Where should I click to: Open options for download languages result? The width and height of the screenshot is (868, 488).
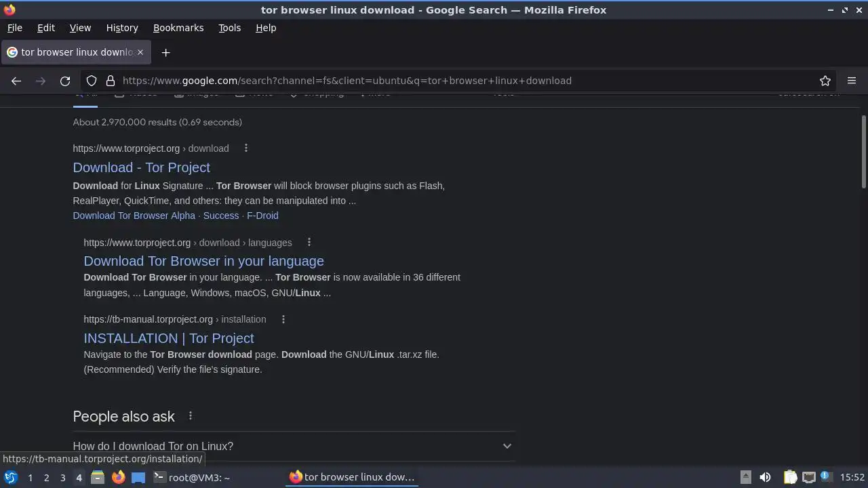(309, 243)
